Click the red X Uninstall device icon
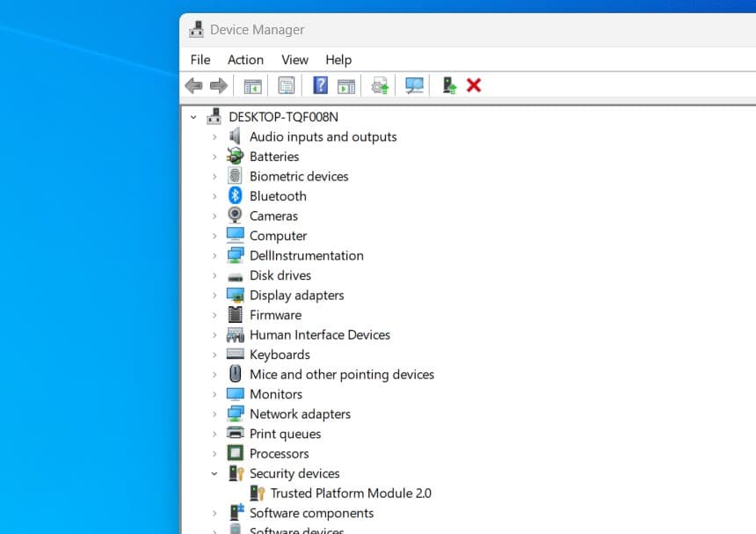 click(474, 85)
